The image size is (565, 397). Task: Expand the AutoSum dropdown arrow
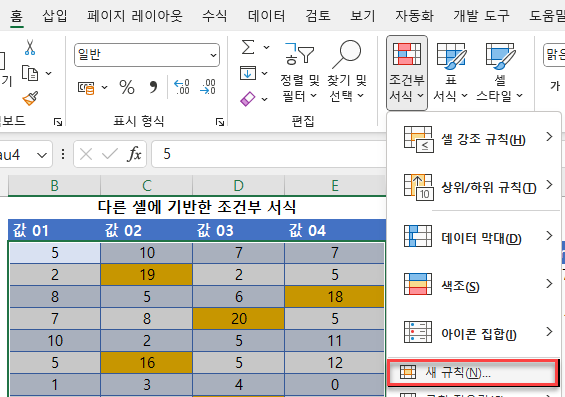[266, 47]
